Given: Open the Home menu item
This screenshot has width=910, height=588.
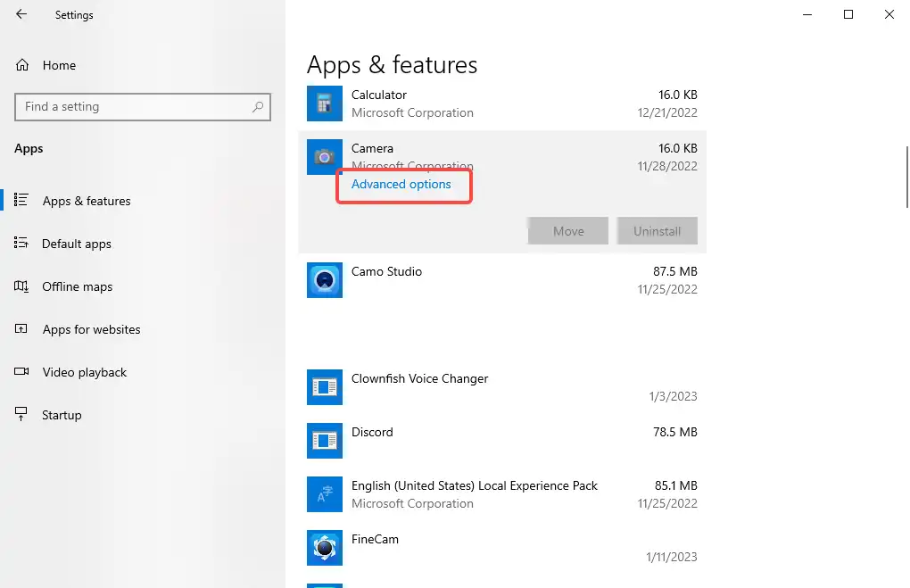Looking at the screenshot, I should (x=59, y=66).
